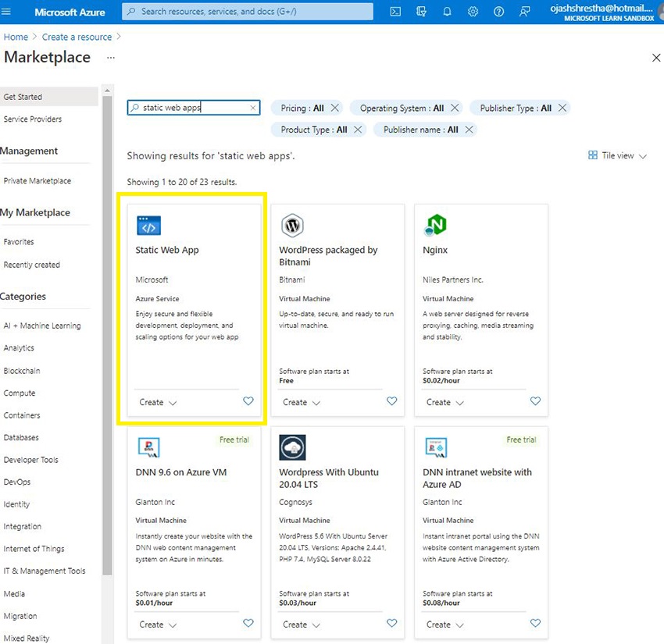
Task: Clear the static web apps search text
Action: point(253,108)
